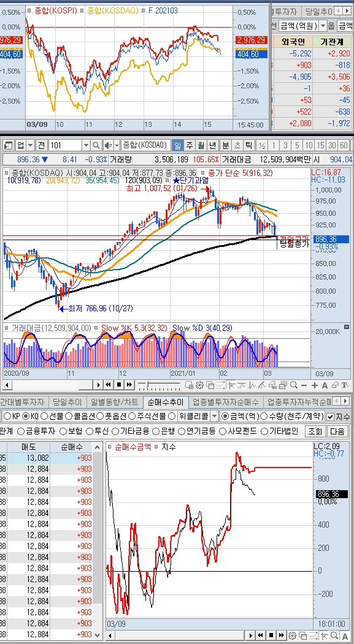
Task: Click the 'T' text-style icon at toolbar end
Action: tap(345, 385)
